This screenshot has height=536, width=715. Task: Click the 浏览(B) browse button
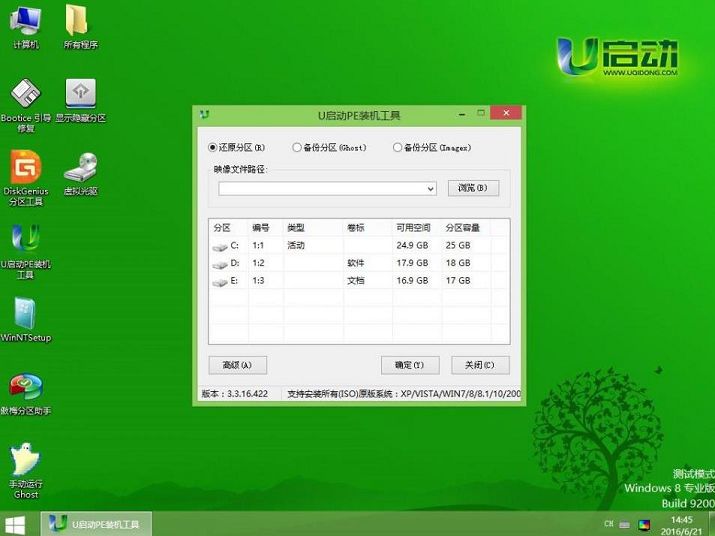(x=473, y=188)
